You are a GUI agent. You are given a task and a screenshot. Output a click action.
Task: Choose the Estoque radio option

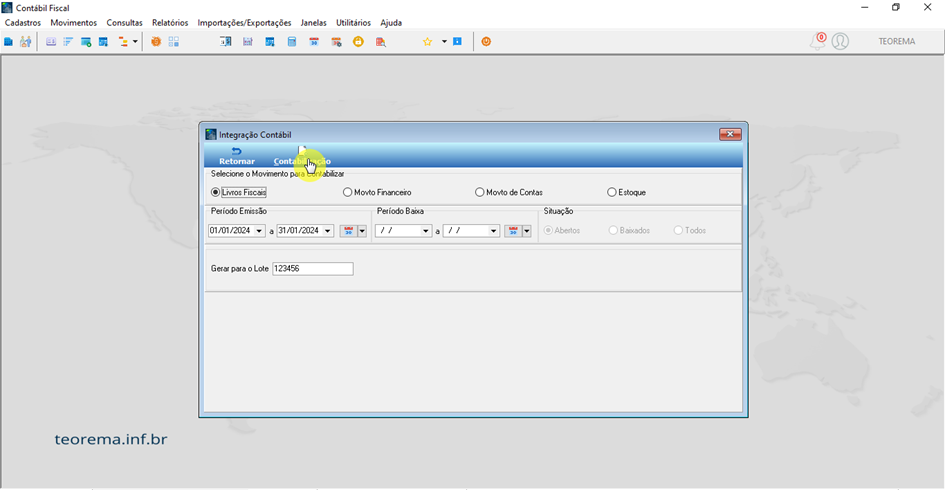pyautogui.click(x=627, y=192)
